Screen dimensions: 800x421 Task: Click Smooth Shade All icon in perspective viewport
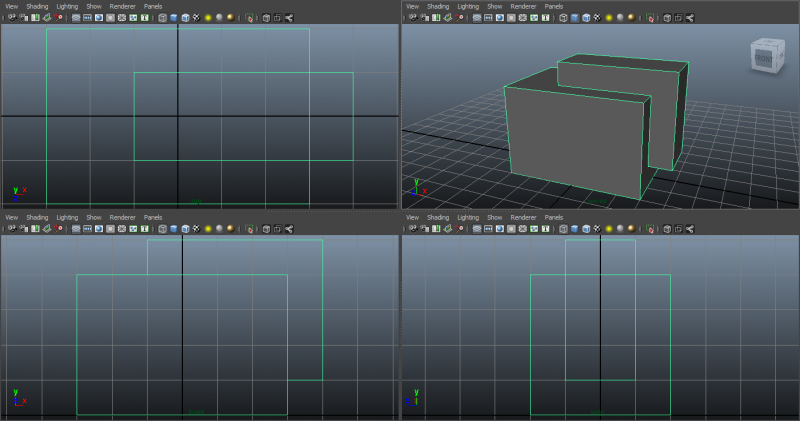[574, 18]
